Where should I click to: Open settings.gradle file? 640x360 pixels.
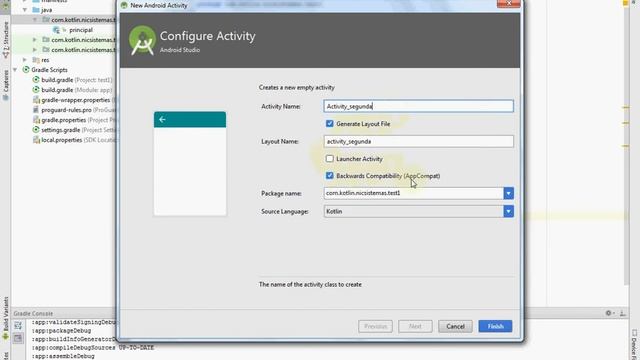[x=60, y=130]
